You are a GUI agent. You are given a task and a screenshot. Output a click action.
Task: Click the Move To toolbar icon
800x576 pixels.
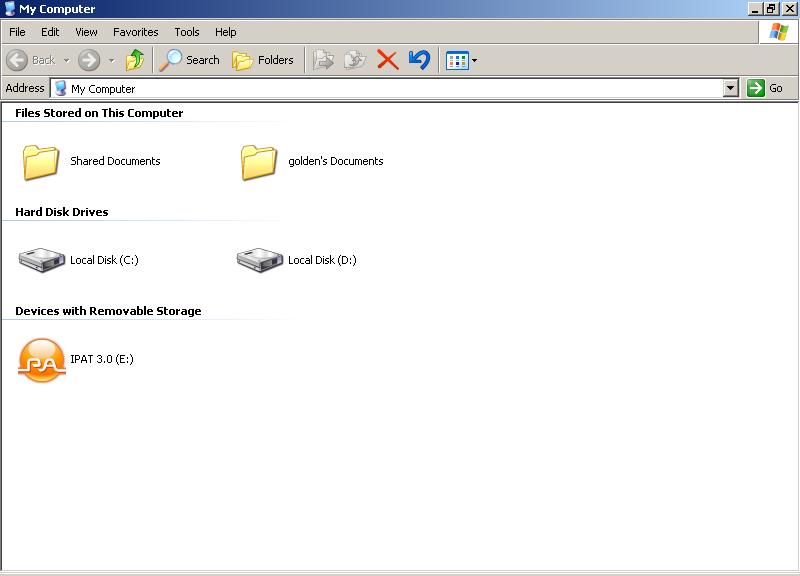[x=323, y=60]
